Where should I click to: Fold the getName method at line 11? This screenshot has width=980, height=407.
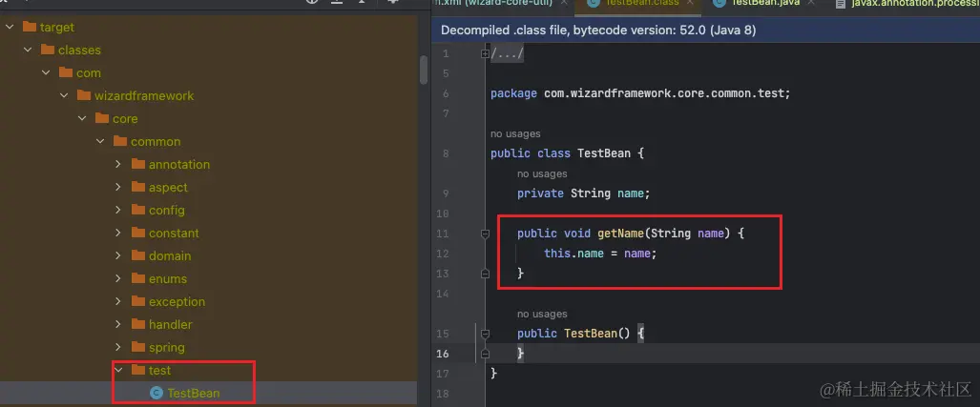click(485, 234)
